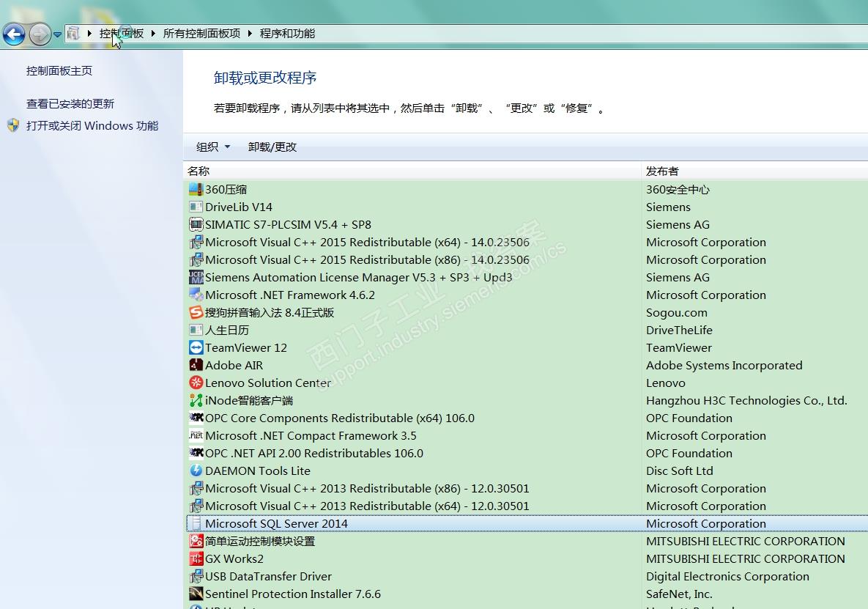Open recent pages dropdown arrow
Image resolution: width=868 pixels, height=609 pixels.
[x=57, y=34]
